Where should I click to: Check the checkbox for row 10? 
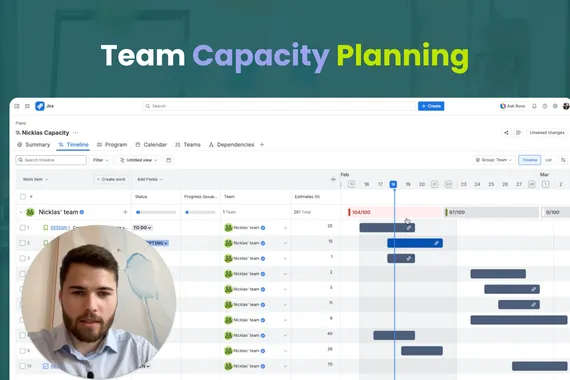23,366
